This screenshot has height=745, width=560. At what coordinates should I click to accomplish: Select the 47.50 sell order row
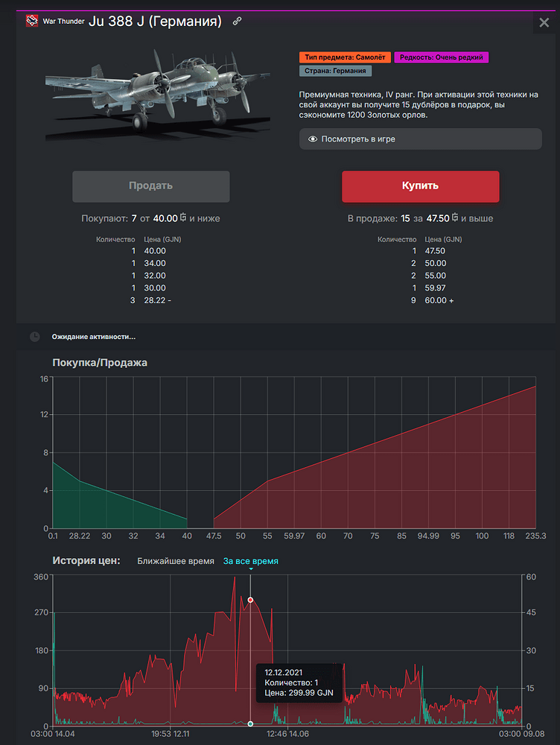(x=420, y=251)
